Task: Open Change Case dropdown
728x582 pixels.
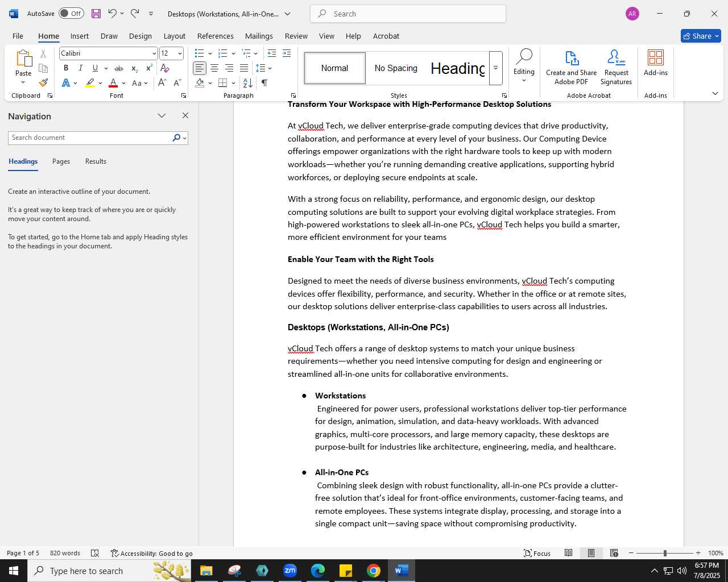Action: pos(140,83)
